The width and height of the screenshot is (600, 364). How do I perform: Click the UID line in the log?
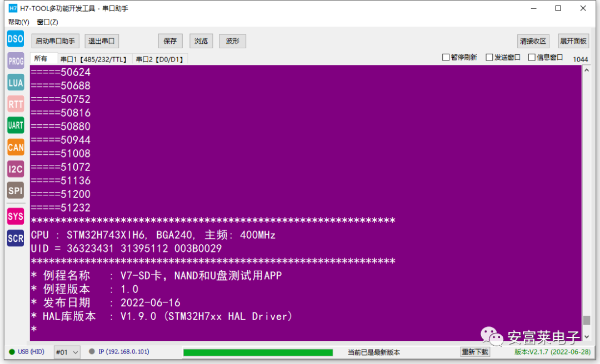(x=126, y=249)
